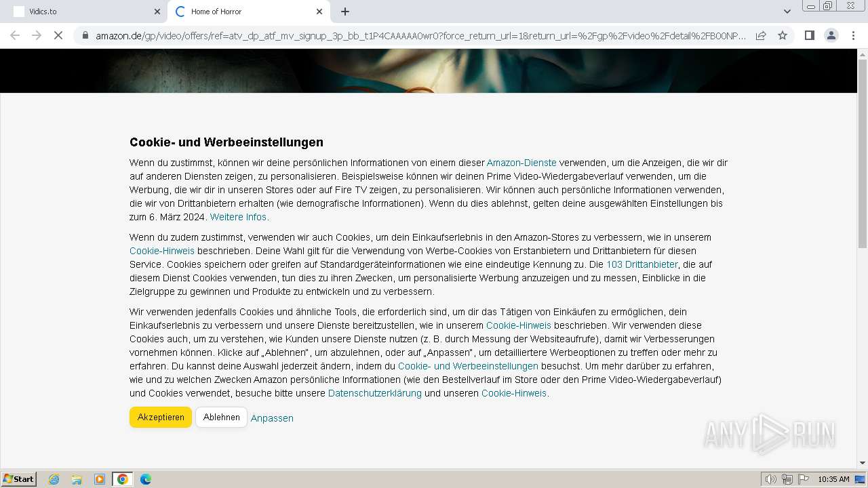The width and height of the screenshot is (868, 488).
Task: Open Action Center flag icon
Action: (x=804, y=479)
